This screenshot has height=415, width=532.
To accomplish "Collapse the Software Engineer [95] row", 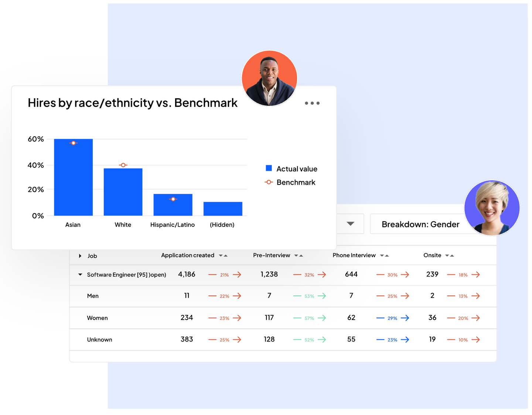I will 80,275.
